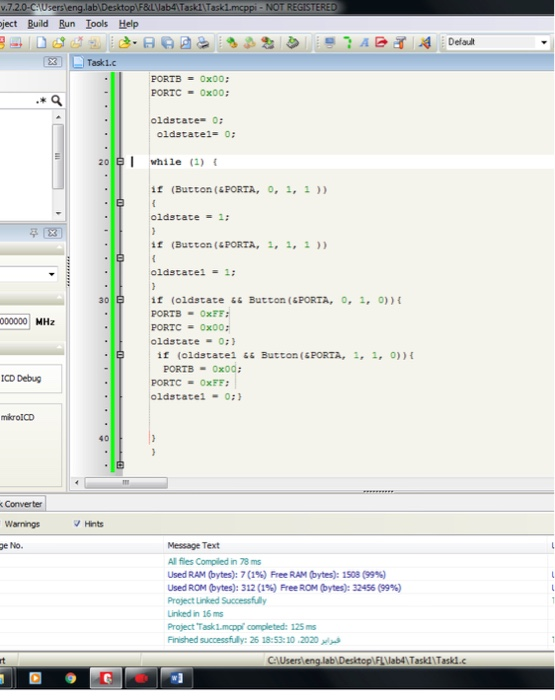Viewport: 555px width, 700px height.
Task: Open the Run menu
Action: [x=67, y=24]
